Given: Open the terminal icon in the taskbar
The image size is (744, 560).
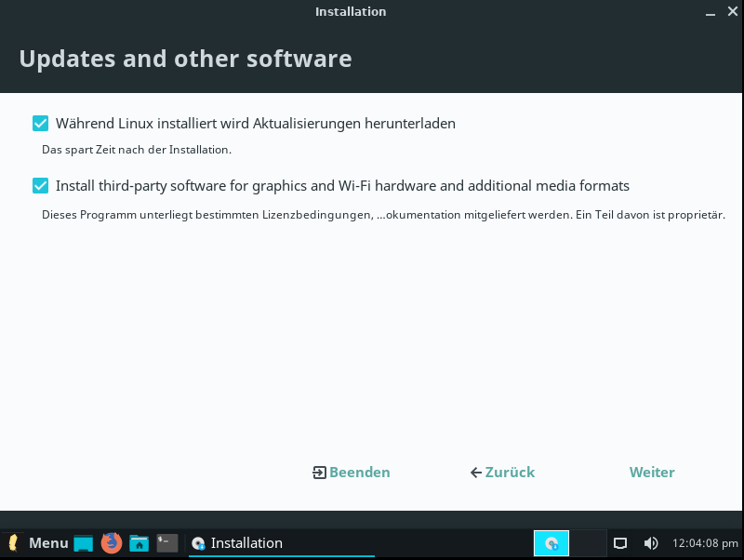Looking at the screenshot, I should pos(167,543).
